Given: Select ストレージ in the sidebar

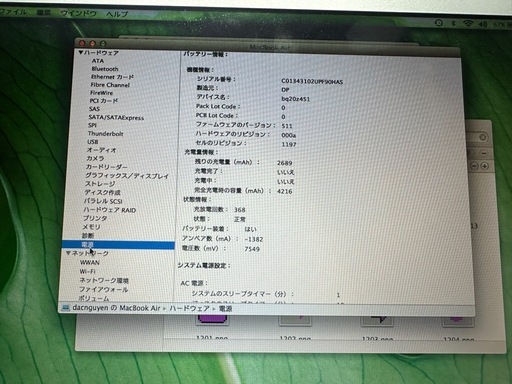Looking at the screenshot, I should click(x=100, y=184).
